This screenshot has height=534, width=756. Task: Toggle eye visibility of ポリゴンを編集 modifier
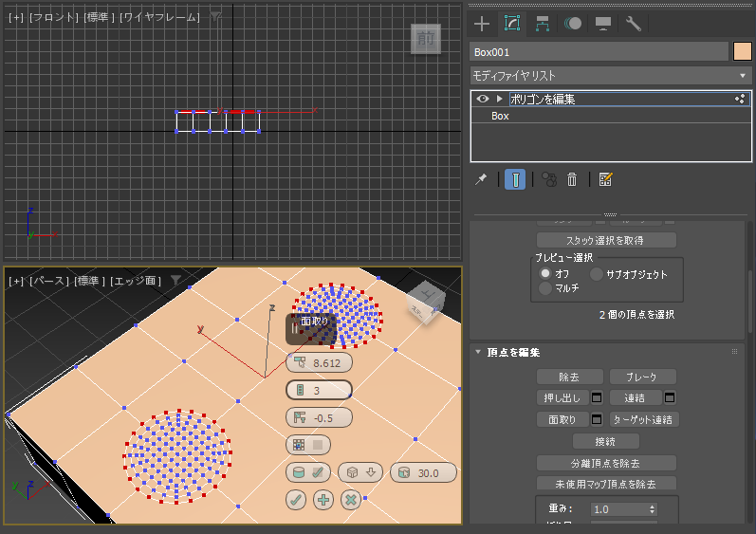coord(483,99)
